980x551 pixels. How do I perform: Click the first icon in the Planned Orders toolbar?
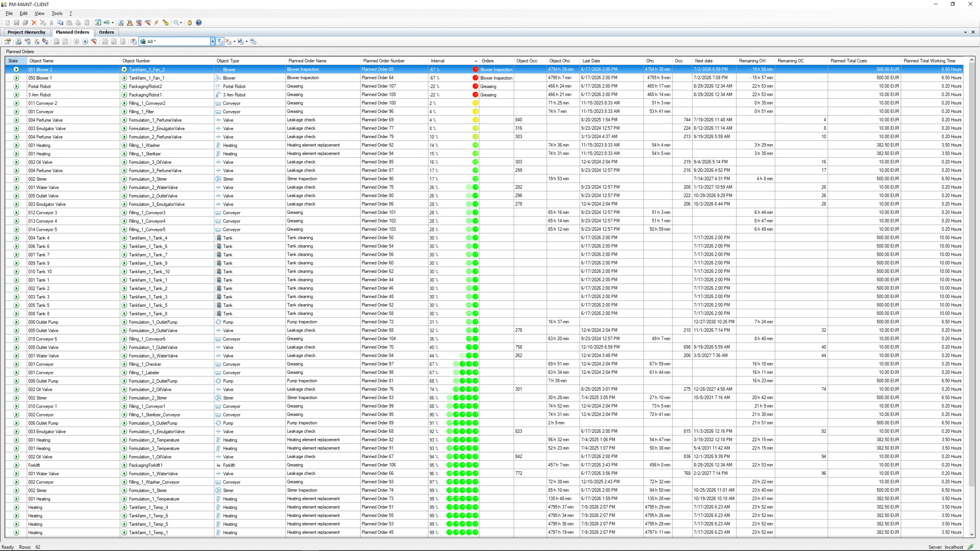click(8, 41)
